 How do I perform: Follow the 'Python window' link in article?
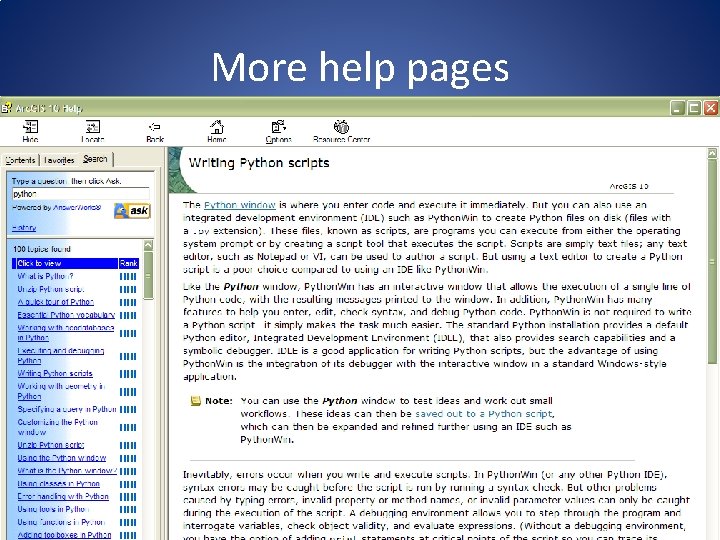pos(240,205)
